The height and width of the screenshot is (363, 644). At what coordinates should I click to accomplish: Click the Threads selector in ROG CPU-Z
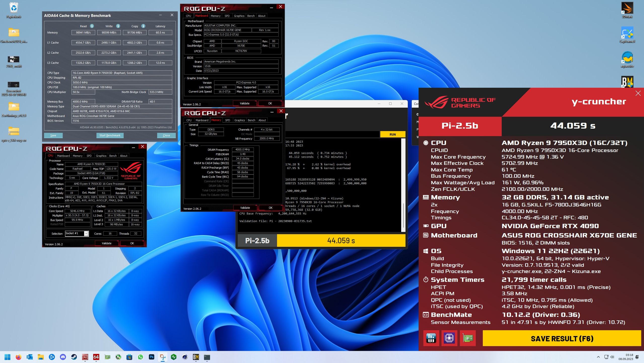click(x=135, y=233)
